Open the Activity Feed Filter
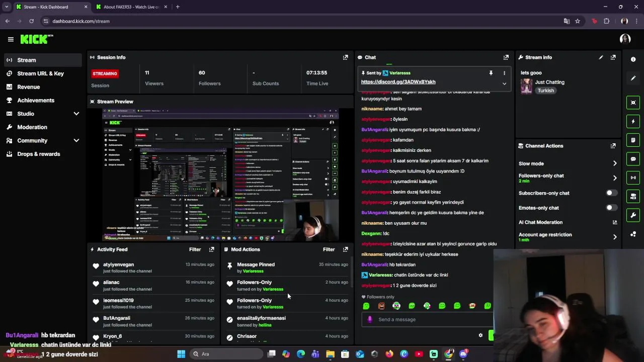Screen dimensions: 644x362 [x=195, y=249]
